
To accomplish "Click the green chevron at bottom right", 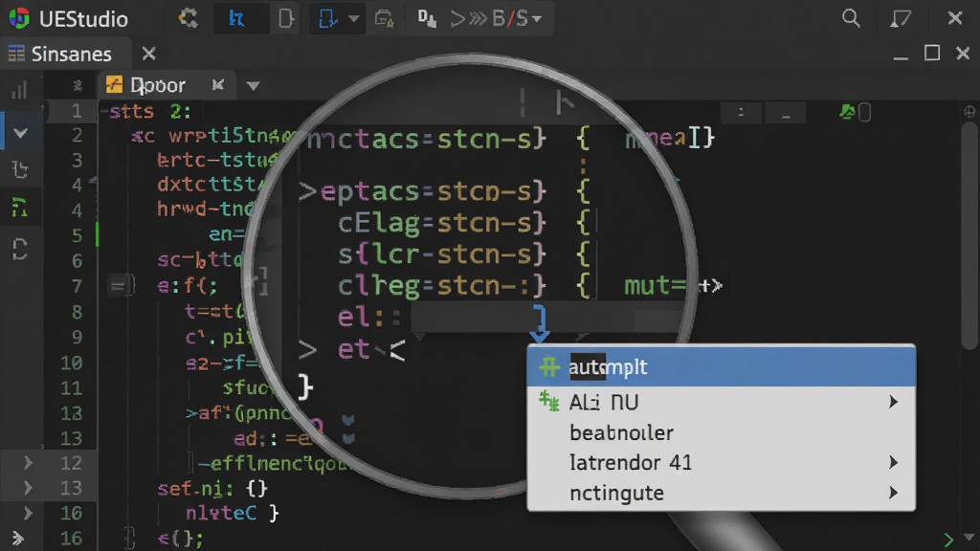I will [948, 539].
